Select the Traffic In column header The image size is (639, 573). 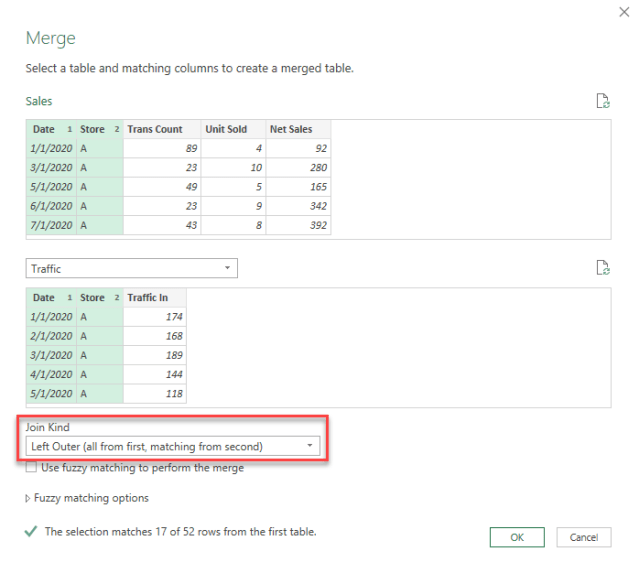[x=155, y=298]
